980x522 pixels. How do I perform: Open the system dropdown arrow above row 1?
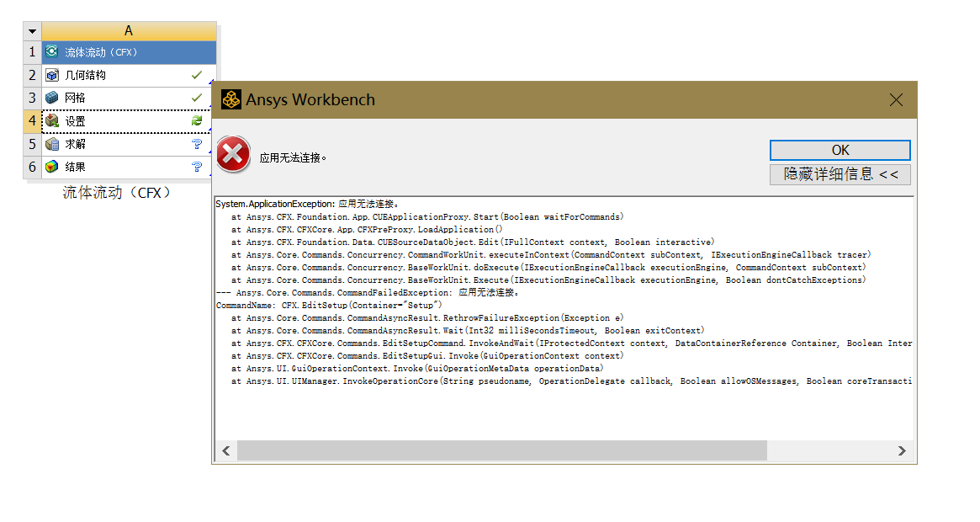(x=33, y=30)
